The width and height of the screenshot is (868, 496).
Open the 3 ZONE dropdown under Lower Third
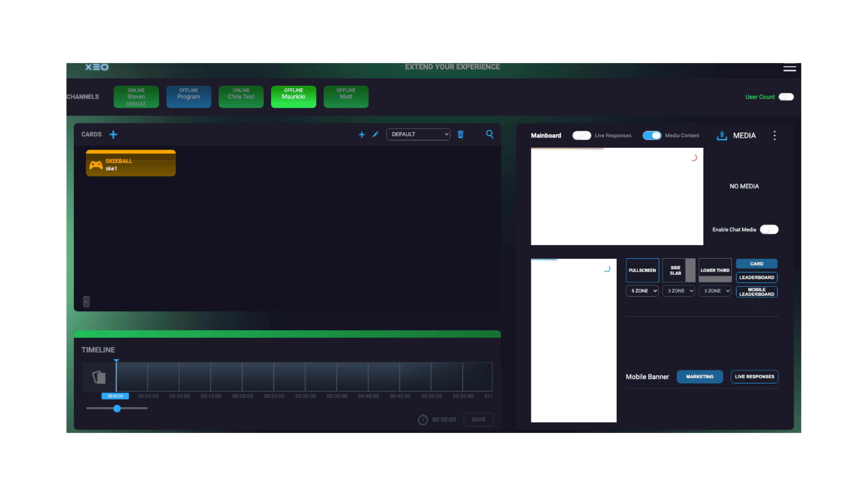coord(715,291)
